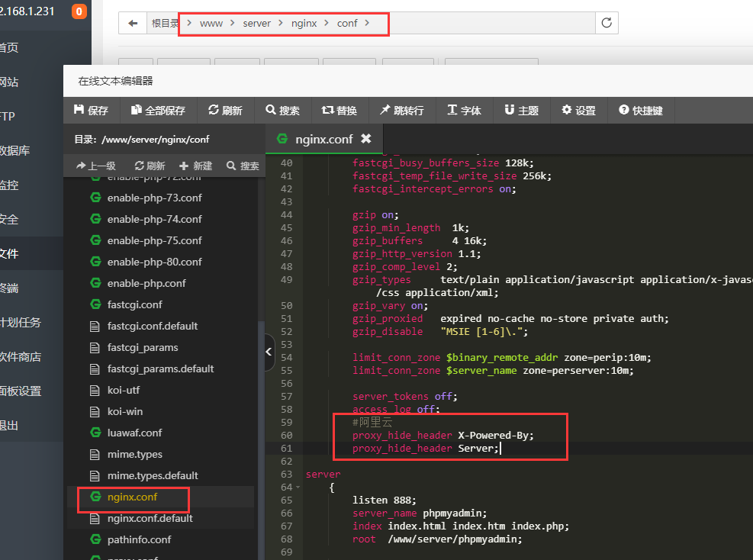Navigate to conf in breadcrumb

[346, 23]
